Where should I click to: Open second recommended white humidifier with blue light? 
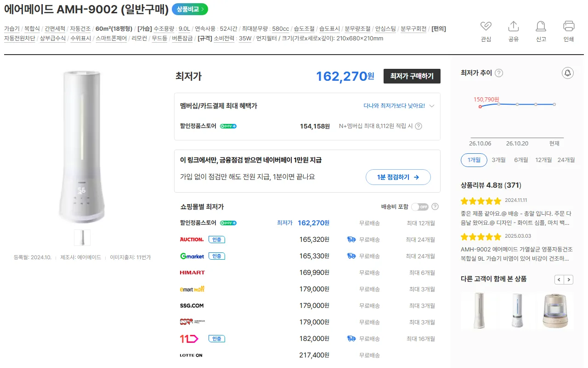click(x=517, y=311)
